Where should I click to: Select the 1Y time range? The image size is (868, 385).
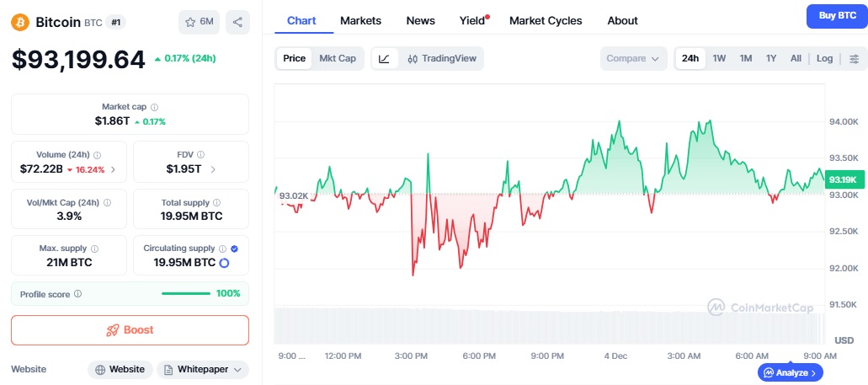[x=771, y=59]
